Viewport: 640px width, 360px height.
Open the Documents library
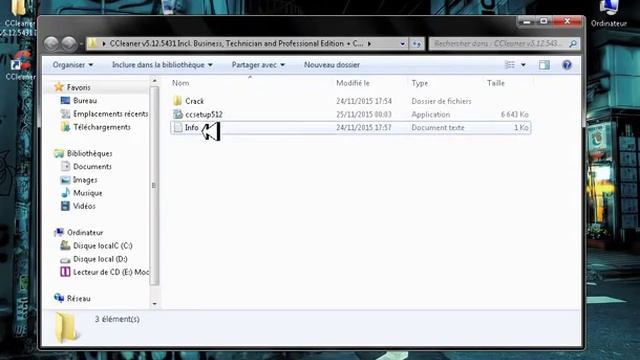tap(92, 167)
